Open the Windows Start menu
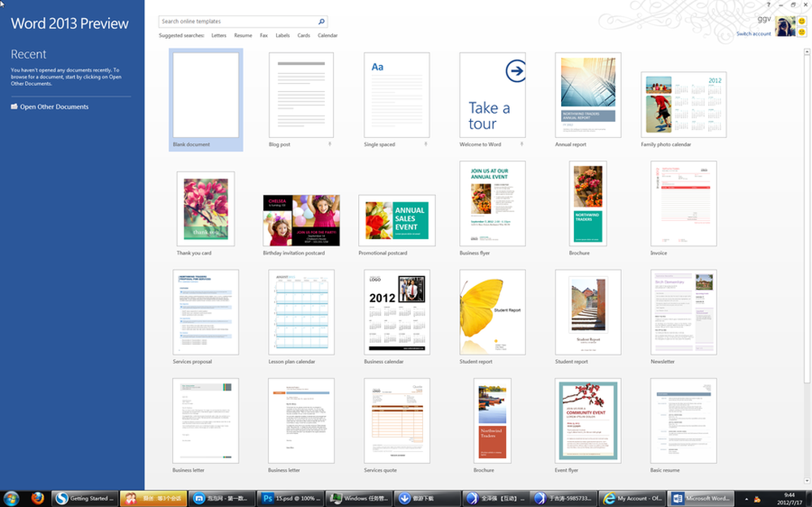Viewport: 812px width, 507px height. click(11, 498)
